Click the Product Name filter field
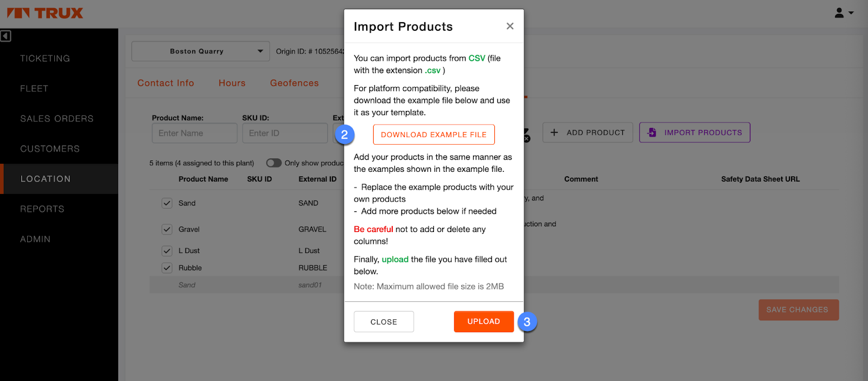Viewport: 868px width, 381px height. tap(194, 133)
